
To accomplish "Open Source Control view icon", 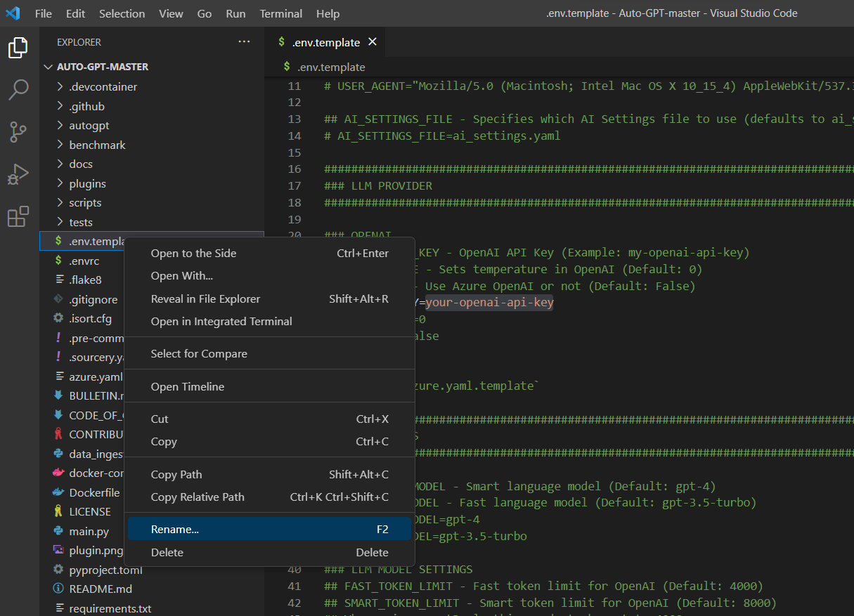I will tap(18, 131).
